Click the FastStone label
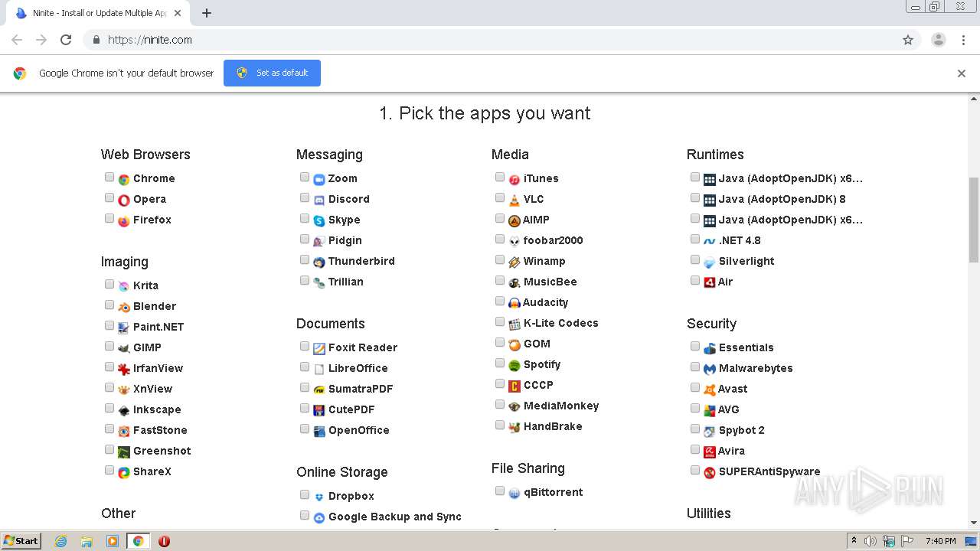The height and width of the screenshot is (551, 980). 160,431
